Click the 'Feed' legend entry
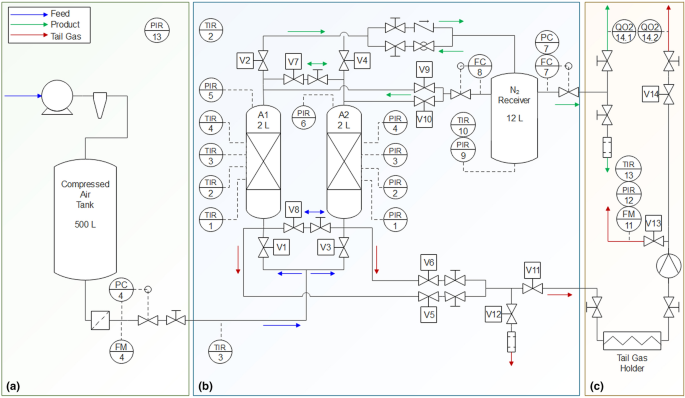This screenshot has height=398, width=685. 60,14
